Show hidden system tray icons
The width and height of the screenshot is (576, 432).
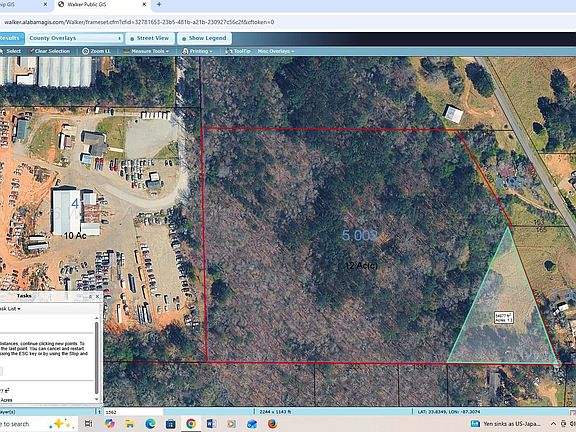pyautogui.click(x=553, y=424)
